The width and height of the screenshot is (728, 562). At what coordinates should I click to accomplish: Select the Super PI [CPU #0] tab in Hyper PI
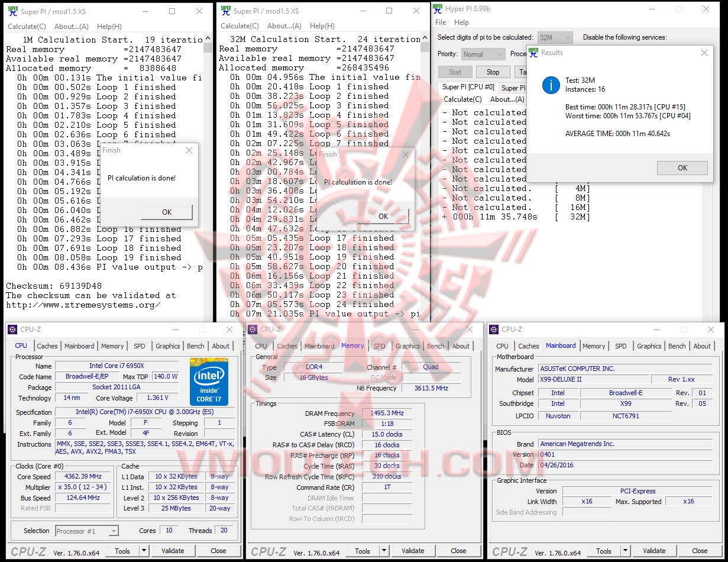click(469, 87)
